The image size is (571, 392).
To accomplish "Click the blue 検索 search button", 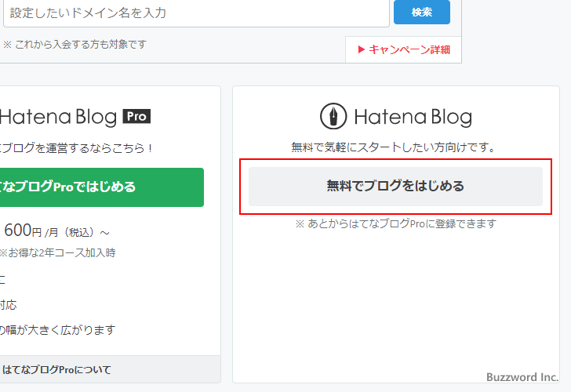I will point(422,12).
